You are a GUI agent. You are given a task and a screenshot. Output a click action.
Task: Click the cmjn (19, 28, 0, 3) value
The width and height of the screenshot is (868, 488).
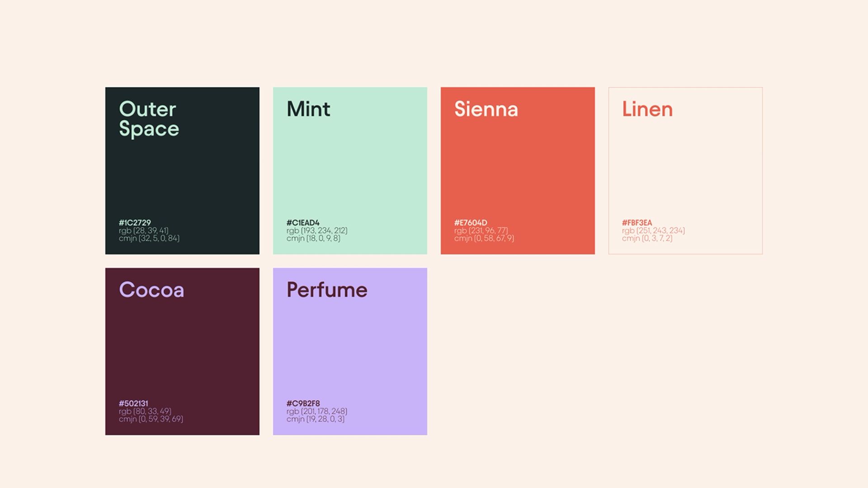click(316, 419)
